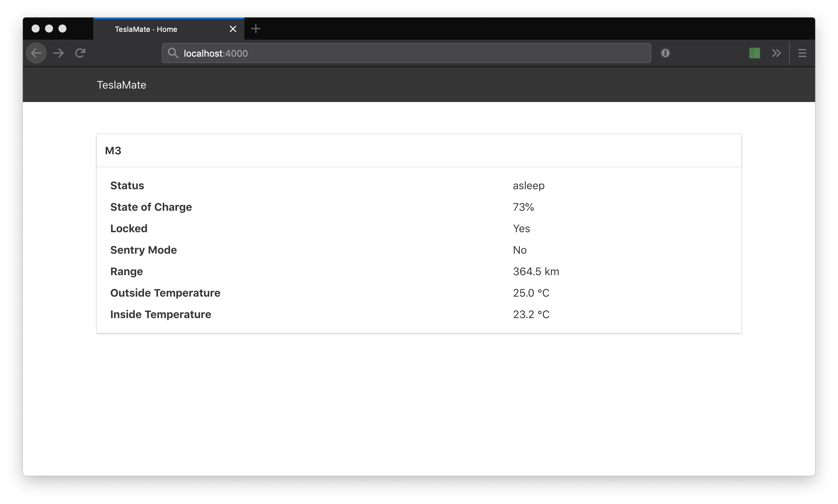Select the State of Charge label
Image resolution: width=838 pixels, height=504 pixels.
coord(151,207)
